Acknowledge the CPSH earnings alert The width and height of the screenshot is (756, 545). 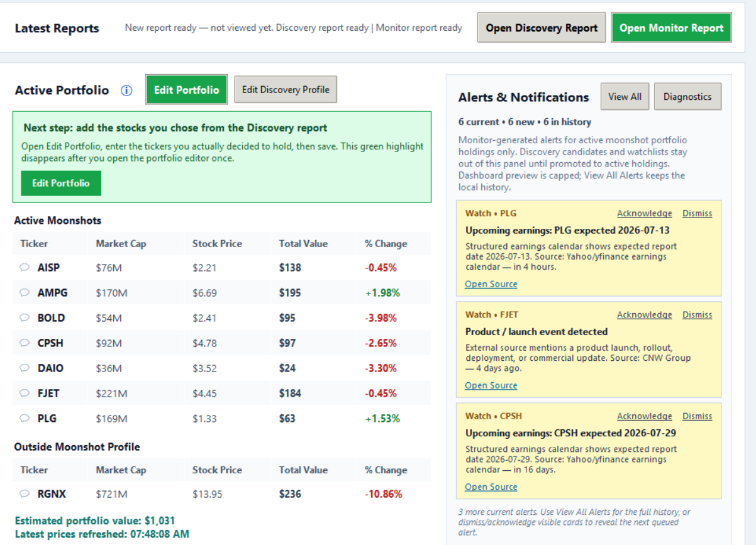pyautogui.click(x=644, y=416)
